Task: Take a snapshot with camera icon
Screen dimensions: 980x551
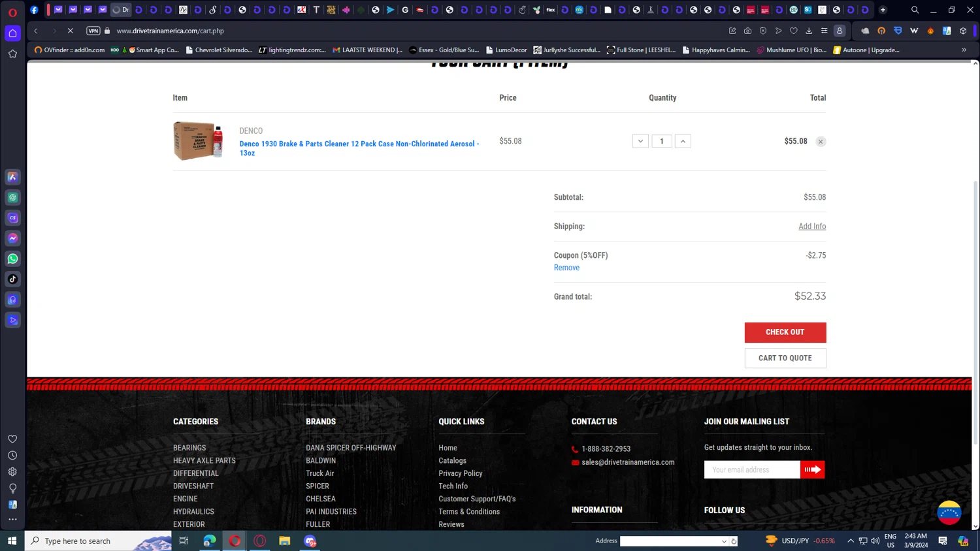Action: coord(747,31)
